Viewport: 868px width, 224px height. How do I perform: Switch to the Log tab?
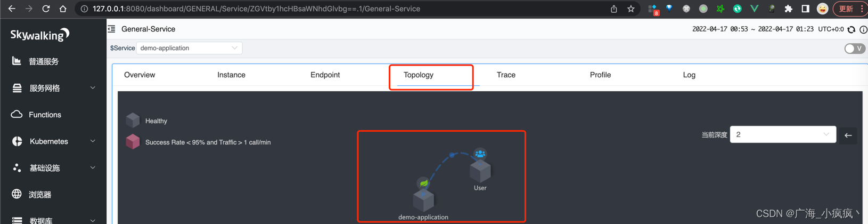(x=689, y=75)
